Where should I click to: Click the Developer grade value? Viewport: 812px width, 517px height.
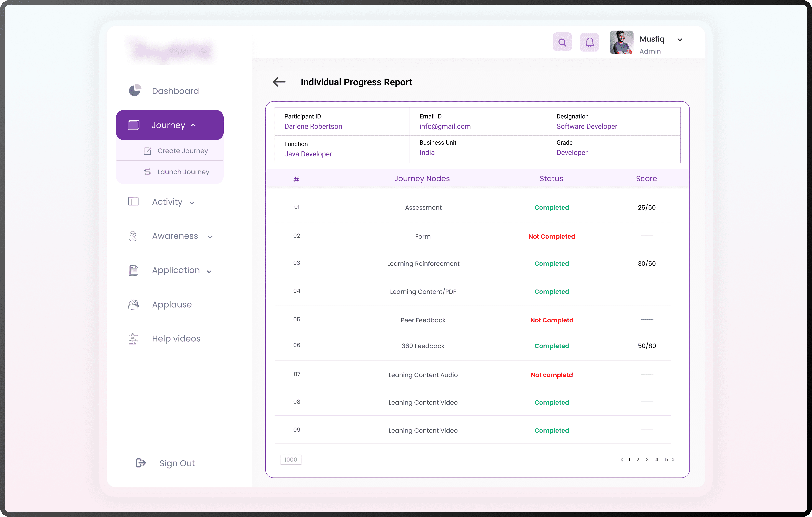[572, 153]
